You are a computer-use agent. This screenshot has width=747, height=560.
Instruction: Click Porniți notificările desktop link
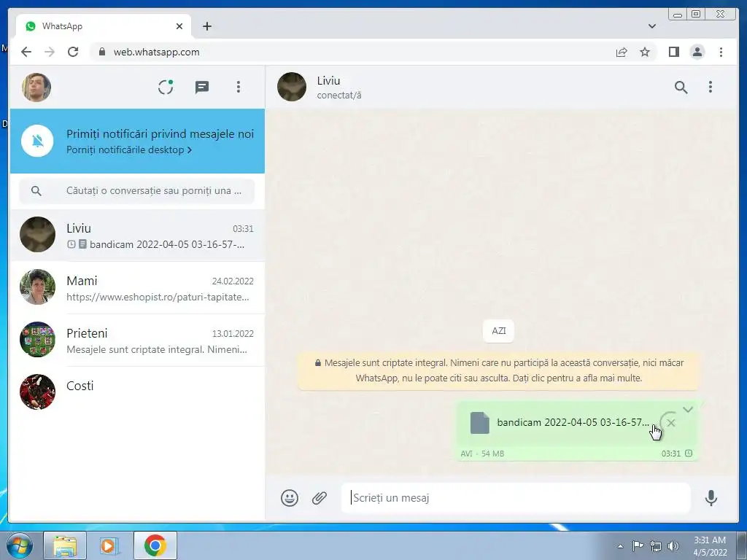point(129,149)
